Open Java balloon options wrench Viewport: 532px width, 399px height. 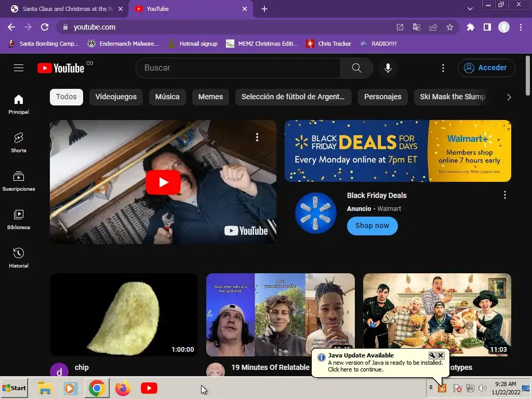tap(432, 355)
